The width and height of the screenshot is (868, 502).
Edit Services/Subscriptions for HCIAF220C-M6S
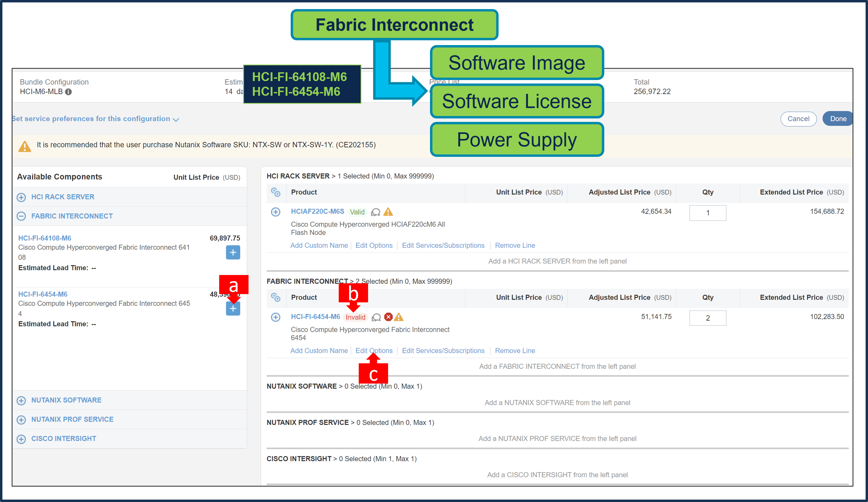tap(443, 245)
